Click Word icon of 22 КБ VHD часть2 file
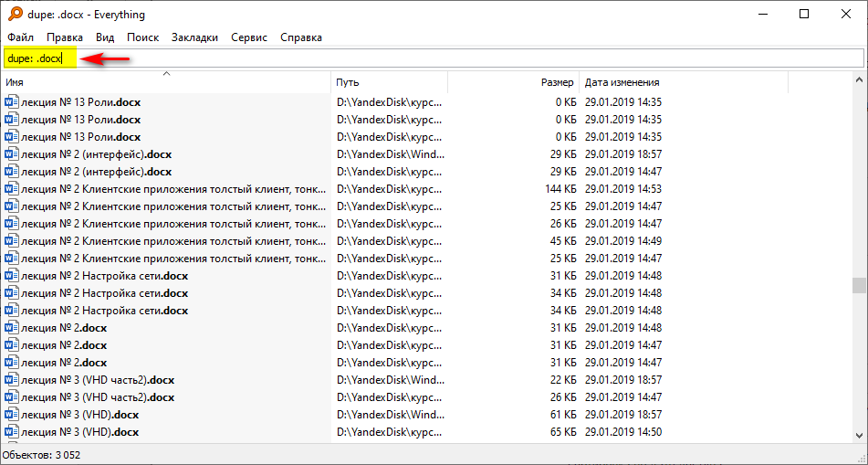This screenshot has width=868, height=465. 11,380
